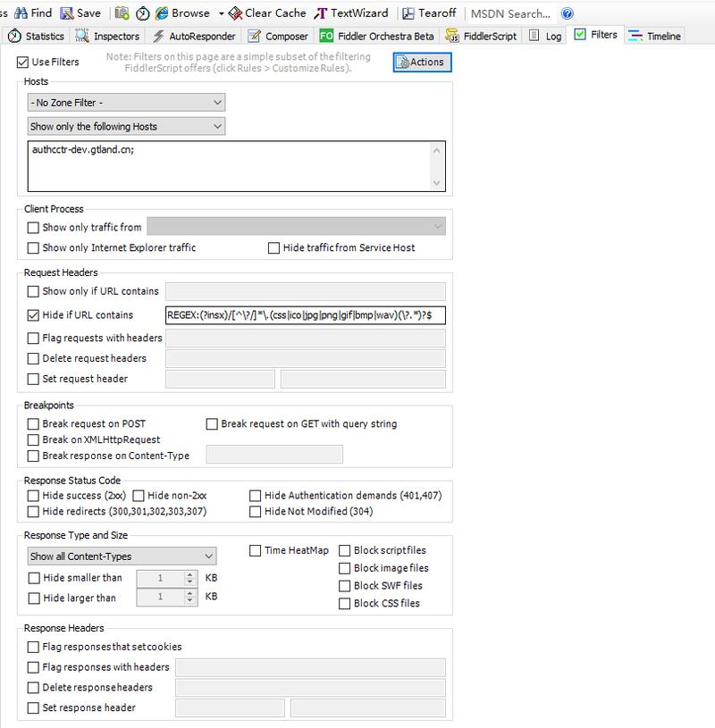Click into the hosts list containing authcctr-dev.gtland.cn

tap(230, 166)
